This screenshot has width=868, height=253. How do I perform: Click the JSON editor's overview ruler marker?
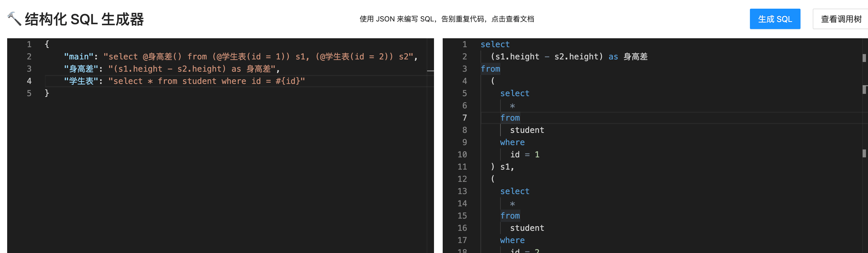(430, 71)
